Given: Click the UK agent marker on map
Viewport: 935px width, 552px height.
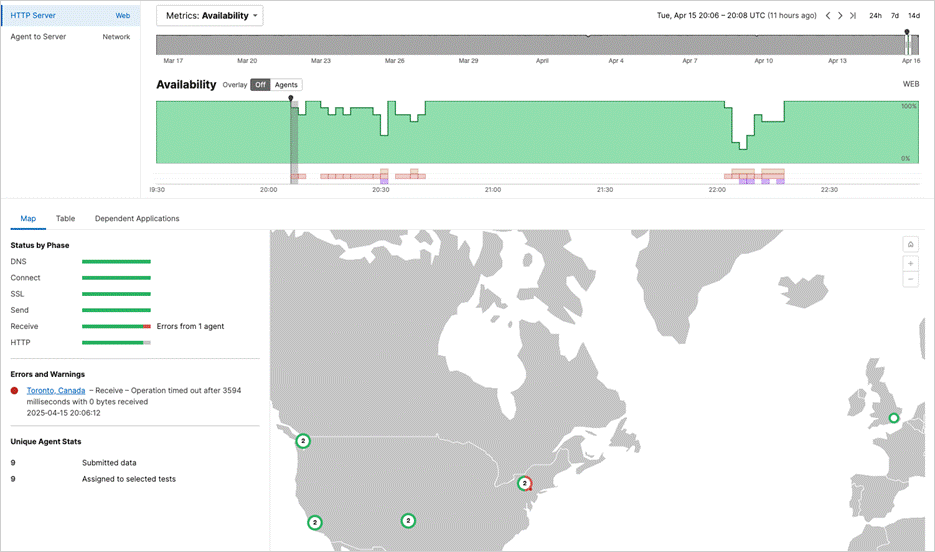Looking at the screenshot, I should coord(894,418).
